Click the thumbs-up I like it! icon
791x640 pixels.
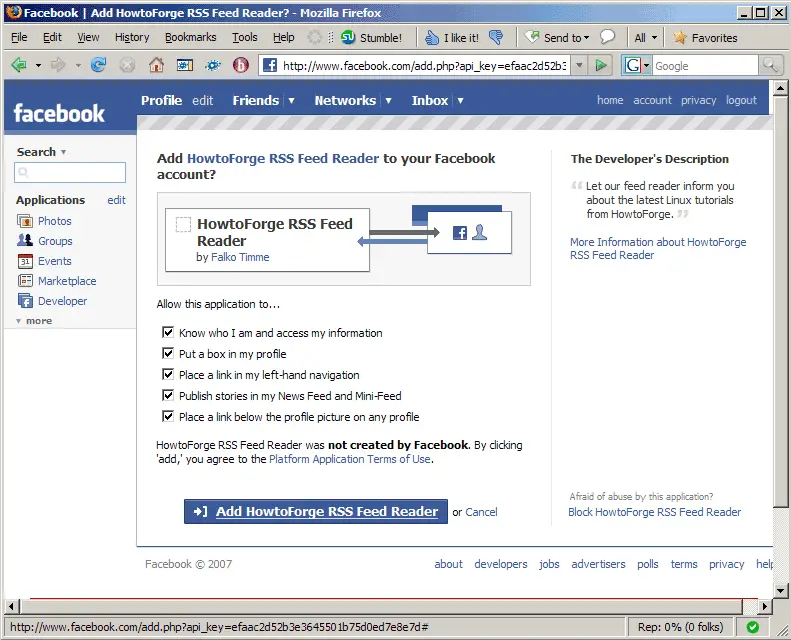[432, 37]
